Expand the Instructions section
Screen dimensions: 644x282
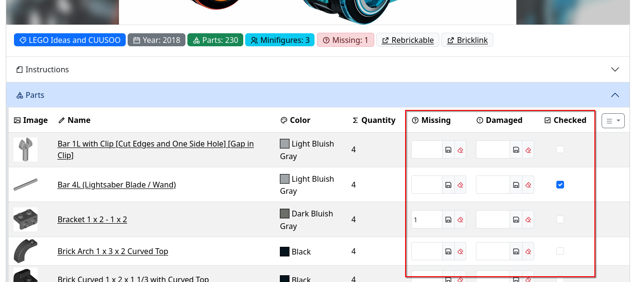point(615,69)
